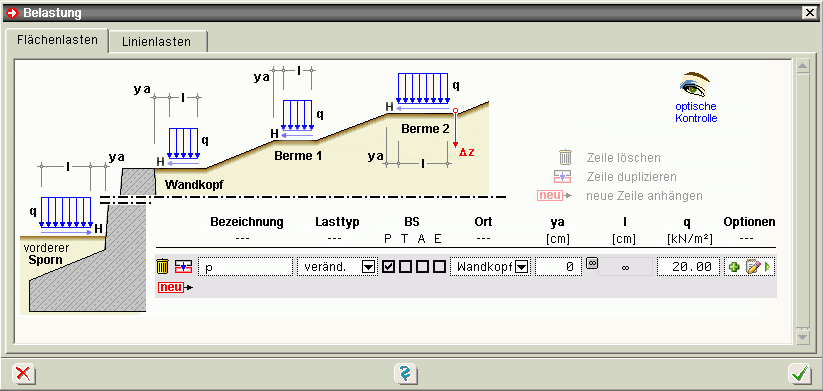Enable the A Bemessungssituation checkbox
The width and height of the screenshot is (823, 391).
click(422, 267)
